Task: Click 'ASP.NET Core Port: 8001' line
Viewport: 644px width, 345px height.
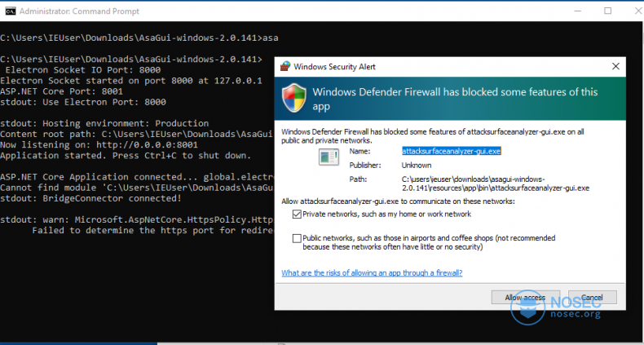Action: pos(62,91)
